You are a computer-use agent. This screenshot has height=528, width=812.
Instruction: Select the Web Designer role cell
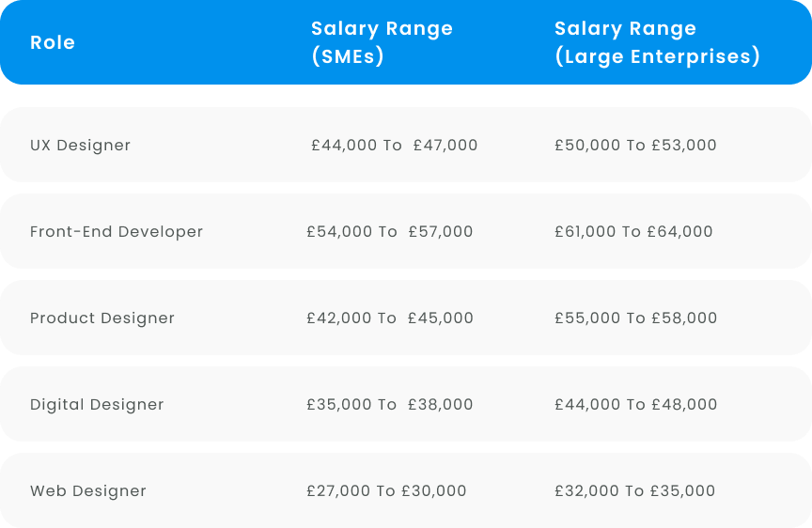click(x=88, y=490)
